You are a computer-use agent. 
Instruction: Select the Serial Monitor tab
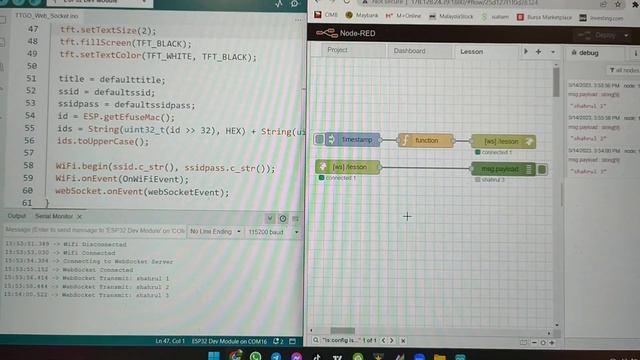53,216
